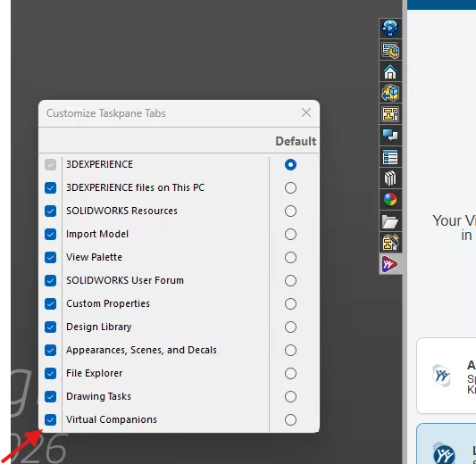Click the Design Library row label

[98, 327]
